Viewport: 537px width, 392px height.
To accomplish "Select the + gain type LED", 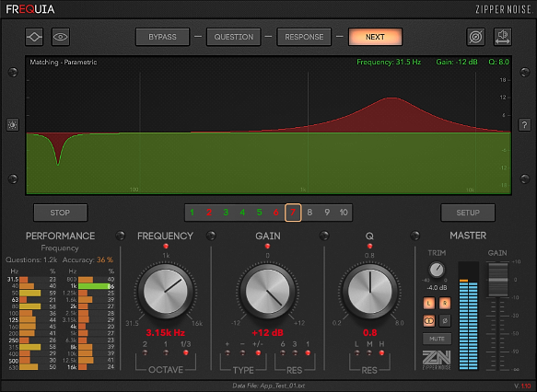I will click(228, 352).
